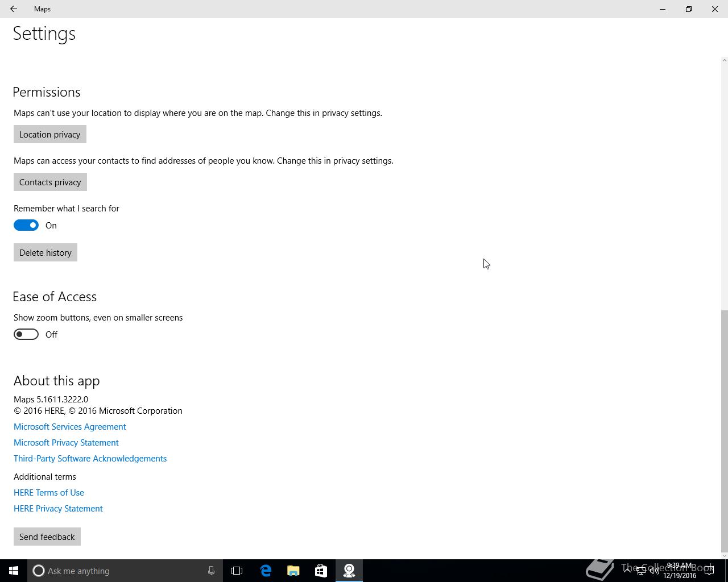Turn off Remember what I search for

click(26, 225)
